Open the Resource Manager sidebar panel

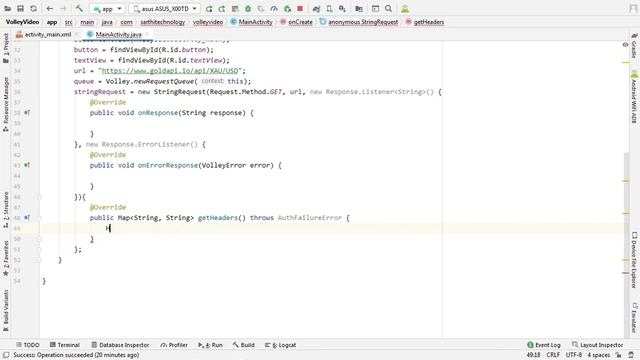point(6,104)
